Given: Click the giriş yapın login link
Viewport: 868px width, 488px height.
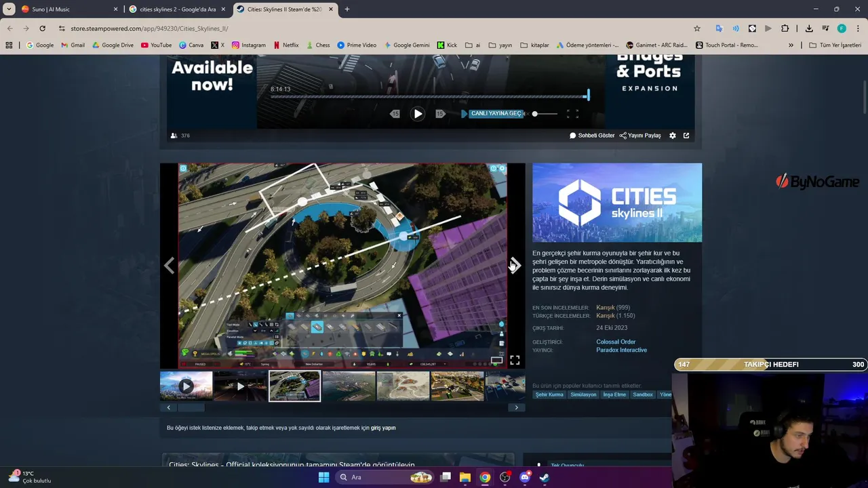Looking at the screenshot, I should (383, 428).
